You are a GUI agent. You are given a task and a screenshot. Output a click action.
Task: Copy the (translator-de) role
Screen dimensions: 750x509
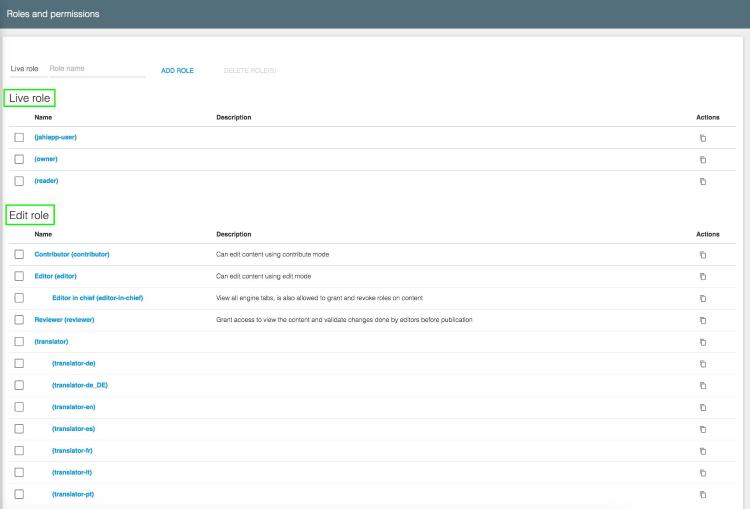(703, 364)
